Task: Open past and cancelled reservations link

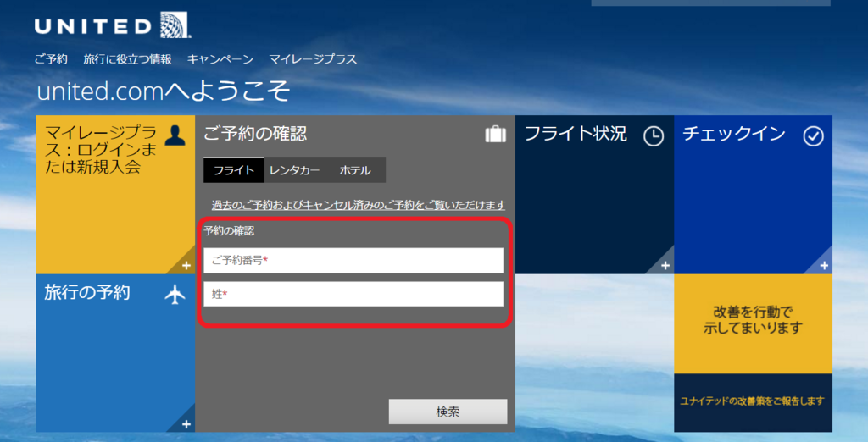Action: pyautogui.click(x=359, y=205)
